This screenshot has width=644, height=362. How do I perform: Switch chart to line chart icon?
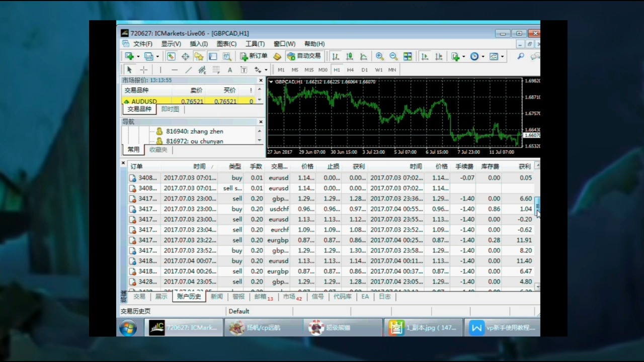tap(363, 56)
